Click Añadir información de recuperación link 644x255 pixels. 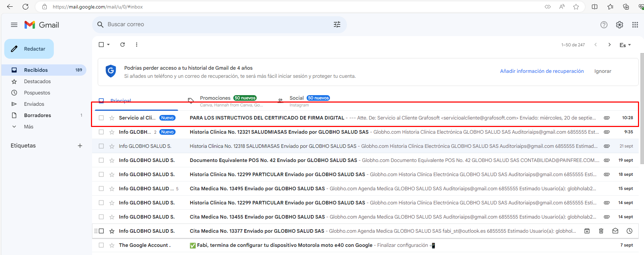point(542,71)
